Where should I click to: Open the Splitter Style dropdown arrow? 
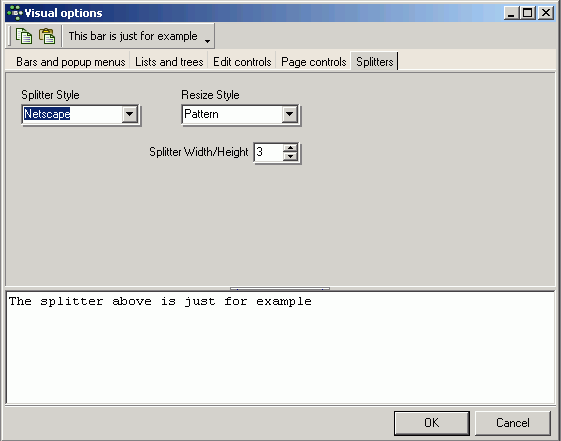coord(130,114)
